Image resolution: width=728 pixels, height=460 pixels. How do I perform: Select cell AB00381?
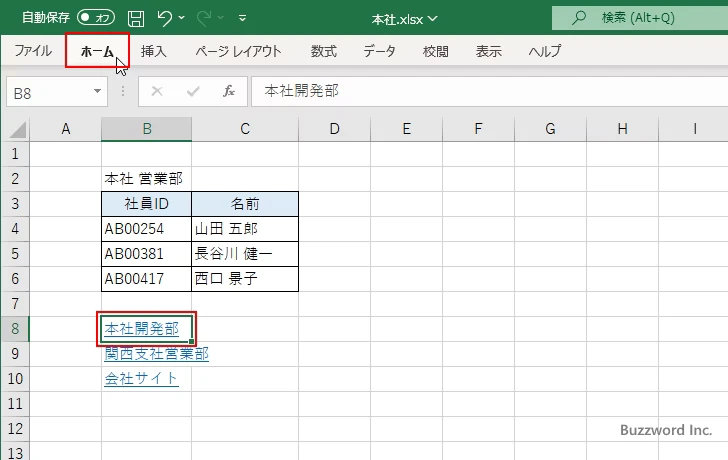click(x=147, y=254)
